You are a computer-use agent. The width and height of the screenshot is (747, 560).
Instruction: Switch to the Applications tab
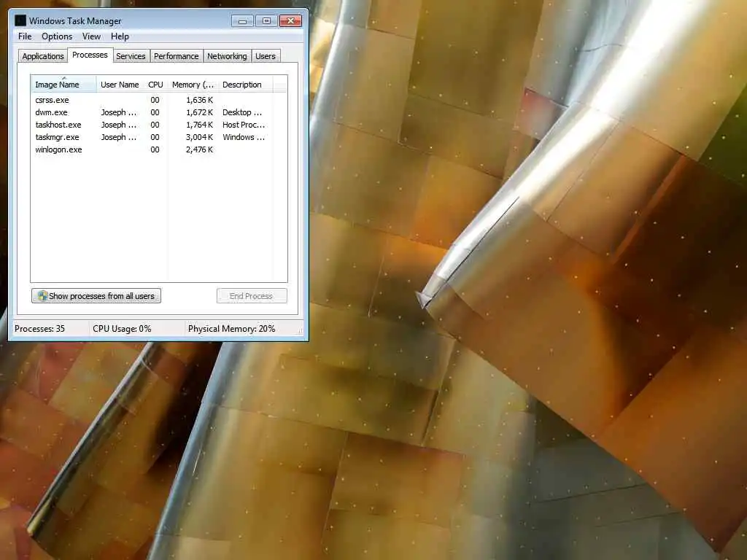(43, 56)
